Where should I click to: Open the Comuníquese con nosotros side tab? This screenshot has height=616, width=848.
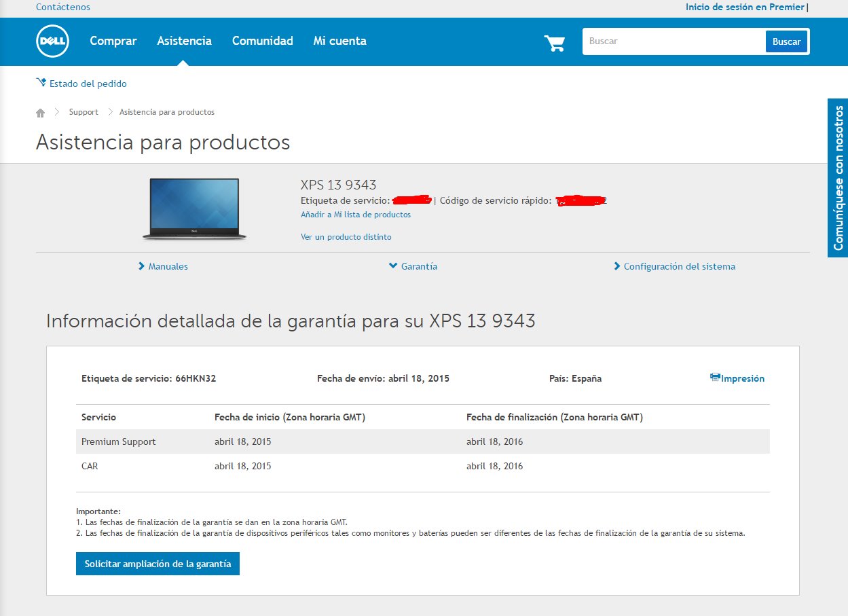[838, 178]
